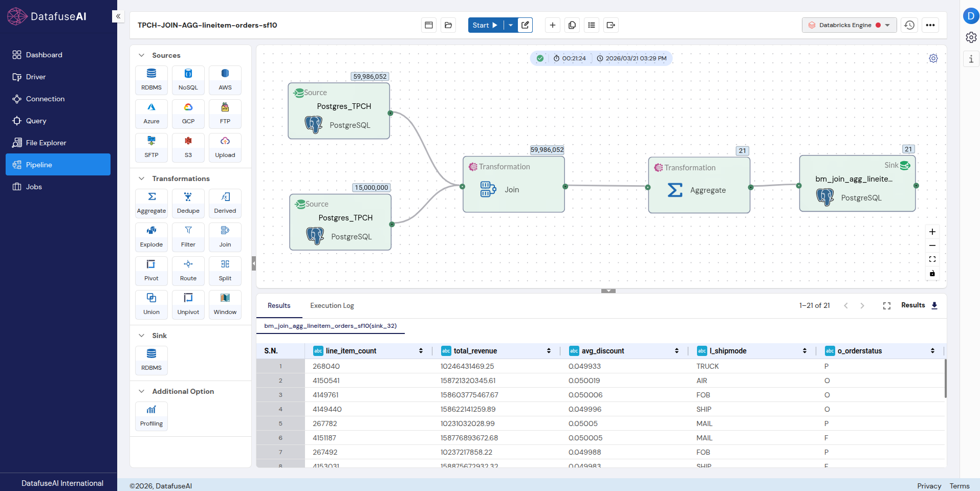Select the AWS source icon
Viewport: 980px width, 491px height.
pyautogui.click(x=225, y=80)
